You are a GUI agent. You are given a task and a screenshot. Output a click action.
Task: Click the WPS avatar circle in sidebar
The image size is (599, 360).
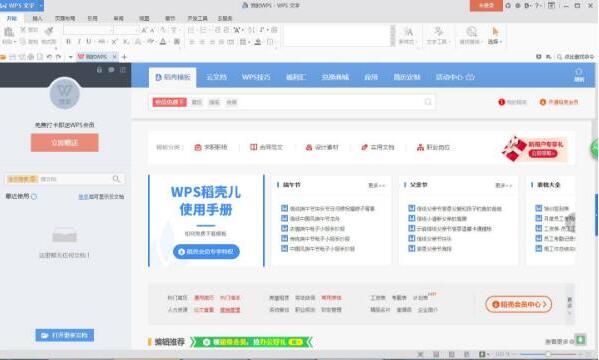pyautogui.click(x=65, y=94)
